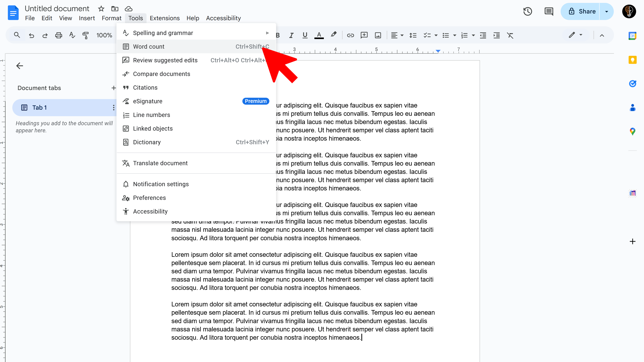The height and width of the screenshot is (362, 644).
Task: Toggle italic formatting
Action: (291, 35)
